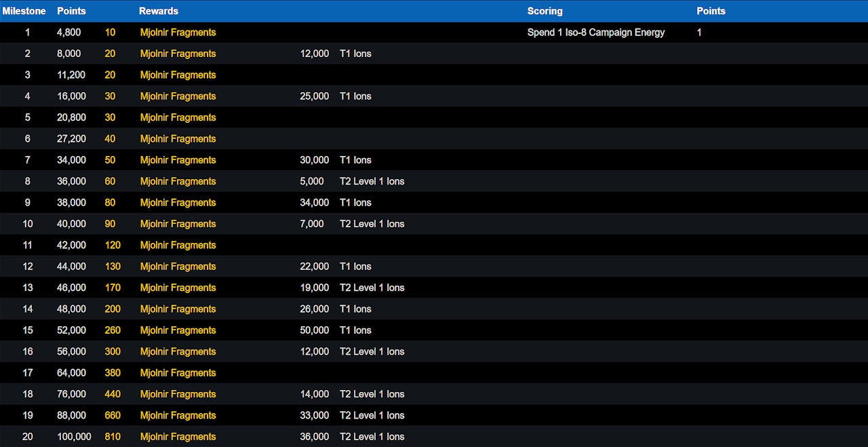
Task: Select the 76,000 points value
Action: [x=71, y=393]
